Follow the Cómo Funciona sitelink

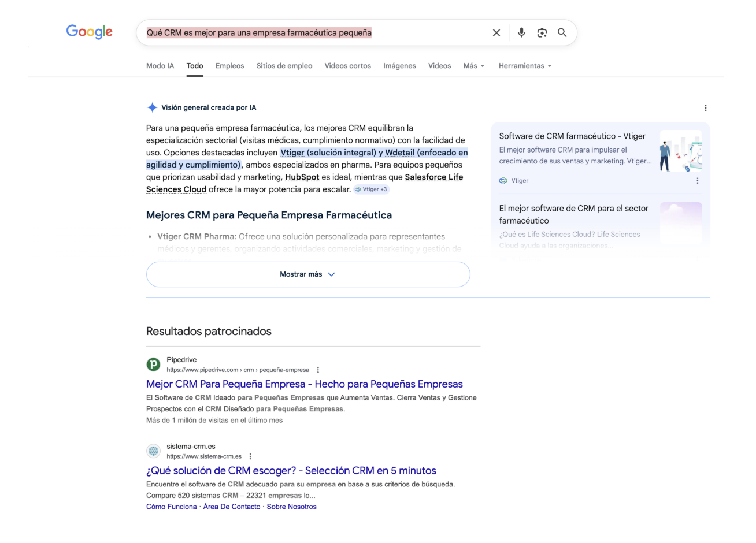[172, 507]
